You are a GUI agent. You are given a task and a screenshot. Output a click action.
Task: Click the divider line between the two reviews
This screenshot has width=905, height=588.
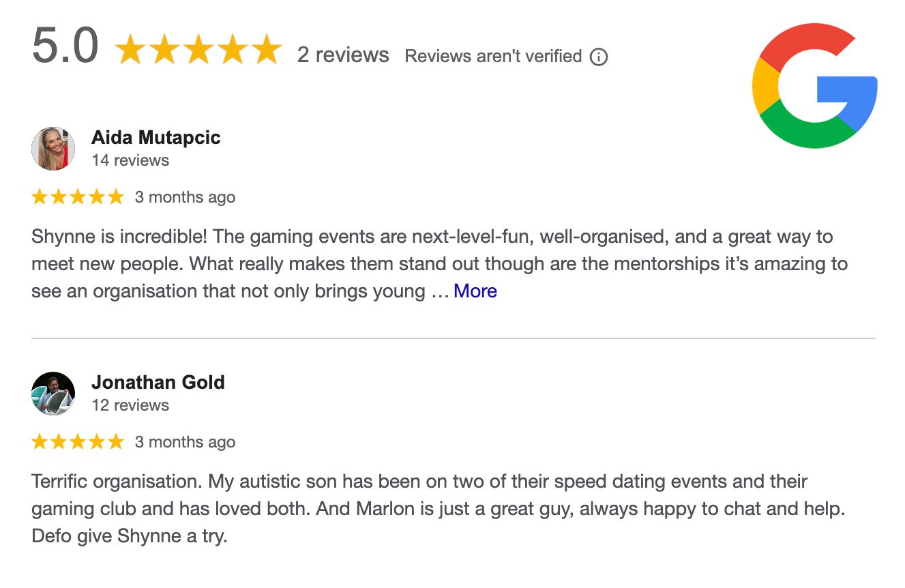tap(453, 338)
